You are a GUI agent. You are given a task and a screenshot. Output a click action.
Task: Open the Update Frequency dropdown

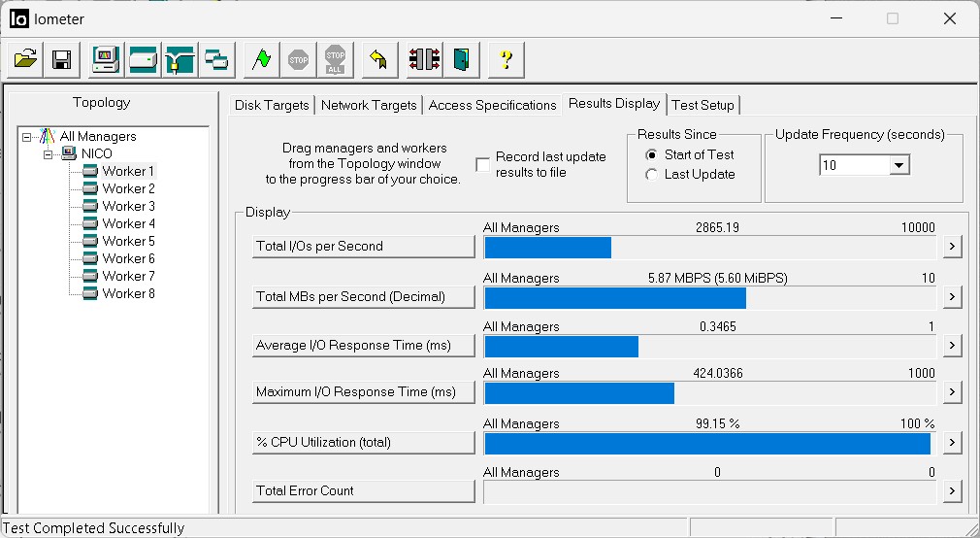(898, 166)
